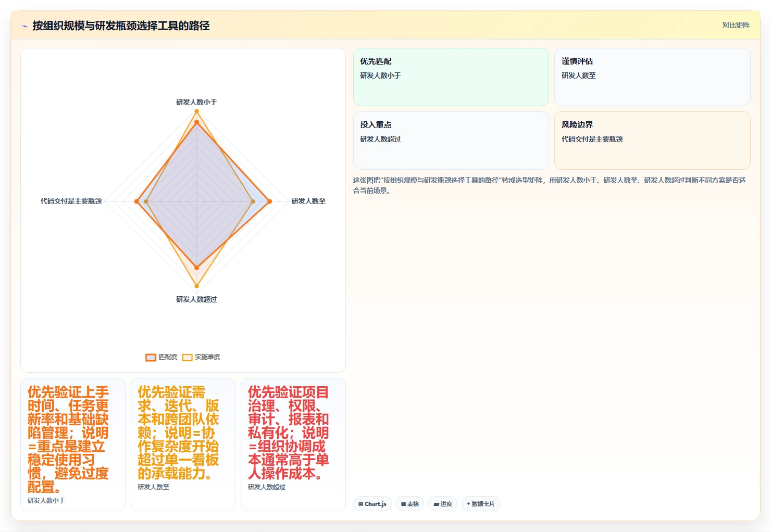Click the right orange radar data point
The image size is (771, 532).
(x=269, y=201)
